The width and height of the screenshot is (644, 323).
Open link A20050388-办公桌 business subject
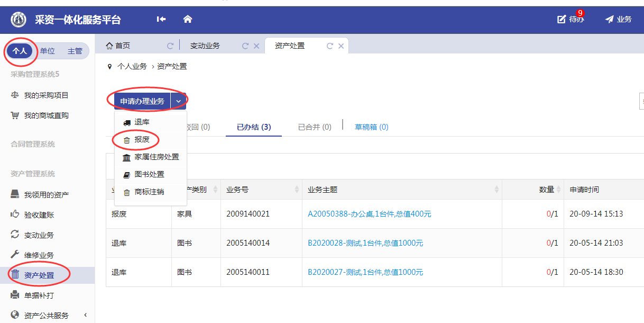(x=369, y=214)
